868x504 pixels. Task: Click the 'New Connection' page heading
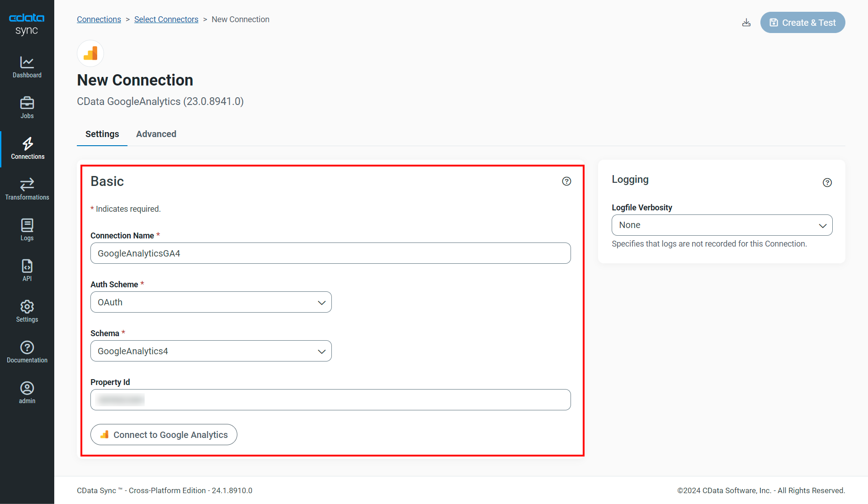click(x=135, y=80)
